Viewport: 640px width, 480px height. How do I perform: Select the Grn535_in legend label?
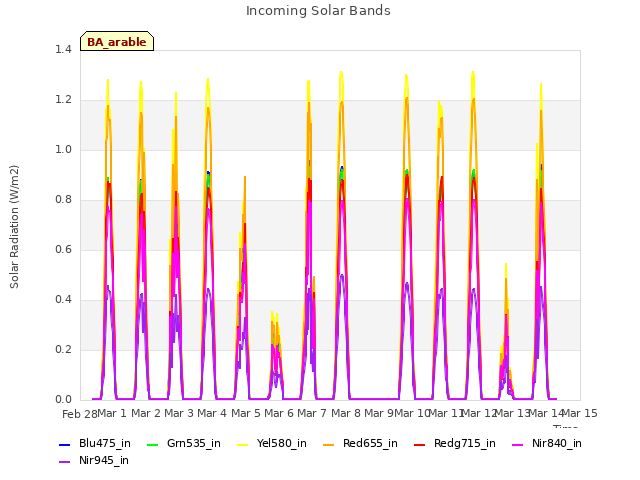(194, 444)
